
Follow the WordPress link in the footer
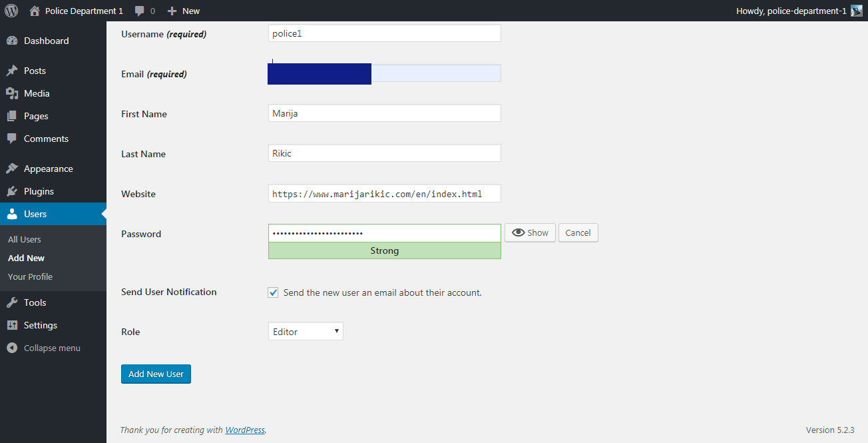244,430
